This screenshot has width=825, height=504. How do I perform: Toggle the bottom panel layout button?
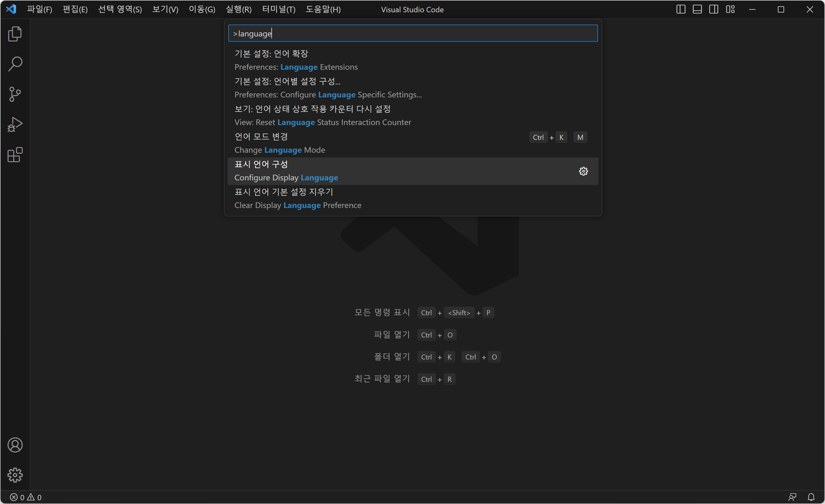697,9
